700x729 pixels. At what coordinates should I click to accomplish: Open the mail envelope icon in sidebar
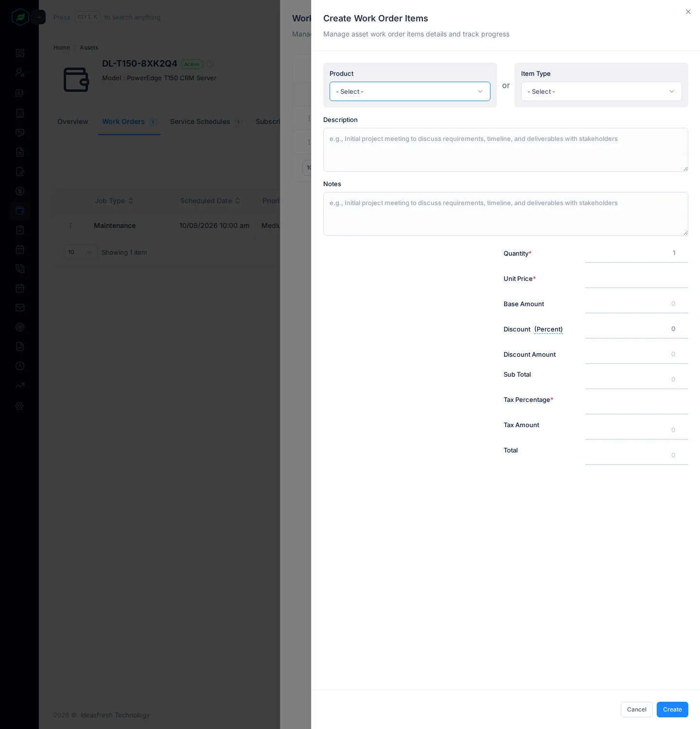pos(20,308)
